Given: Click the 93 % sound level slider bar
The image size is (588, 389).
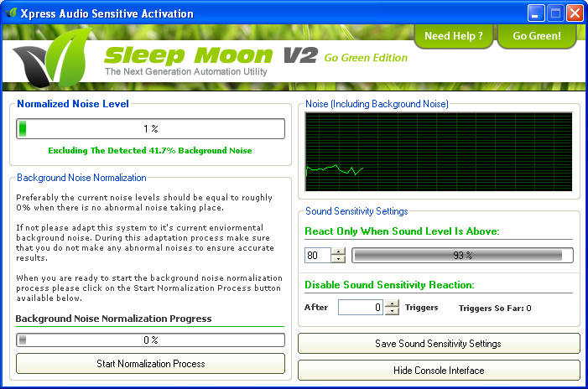Looking at the screenshot, I should point(462,255).
